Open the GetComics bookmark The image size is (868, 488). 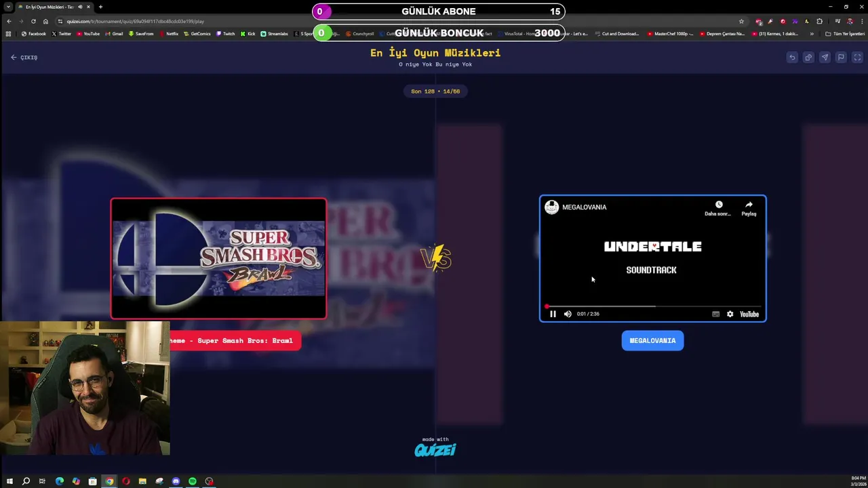click(197, 33)
